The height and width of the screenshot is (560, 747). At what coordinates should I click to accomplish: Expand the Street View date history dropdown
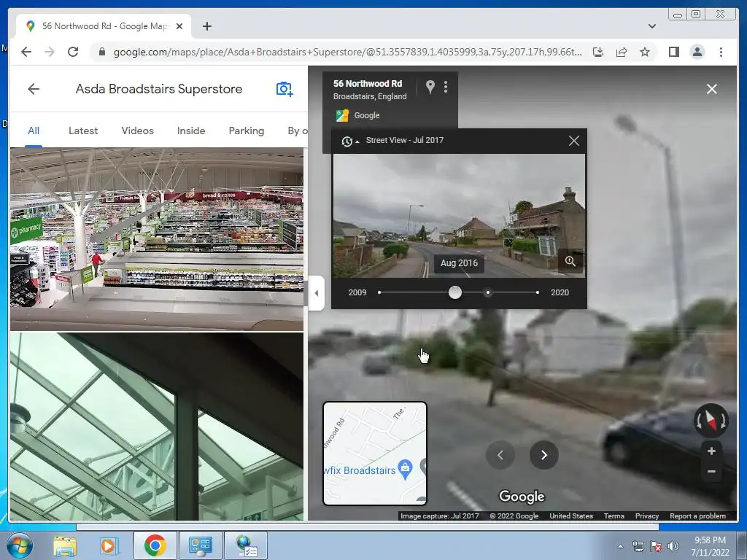pos(349,141)
